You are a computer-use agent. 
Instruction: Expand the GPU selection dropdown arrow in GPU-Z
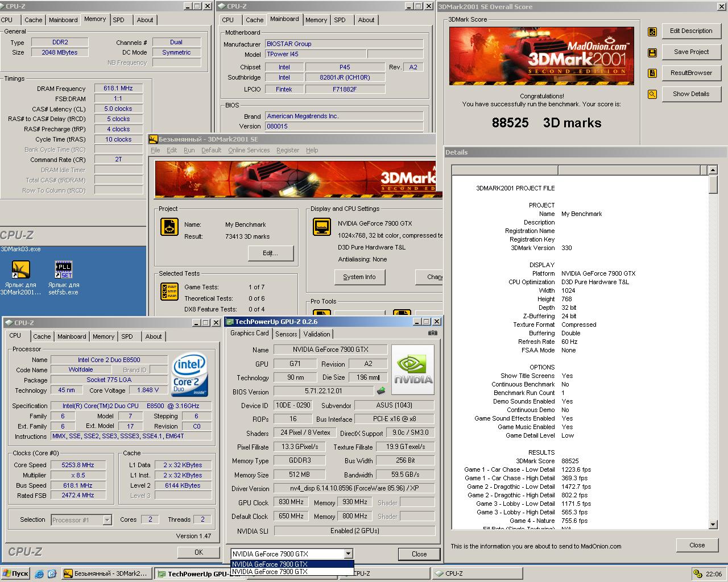pyautogui.click(x=348, y=554)
